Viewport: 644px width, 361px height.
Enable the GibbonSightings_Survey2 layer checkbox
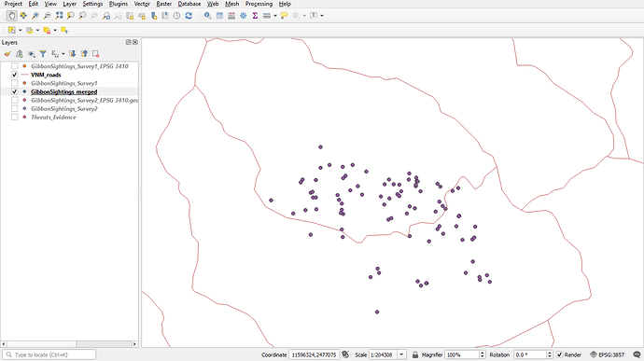tap(15, 109)
